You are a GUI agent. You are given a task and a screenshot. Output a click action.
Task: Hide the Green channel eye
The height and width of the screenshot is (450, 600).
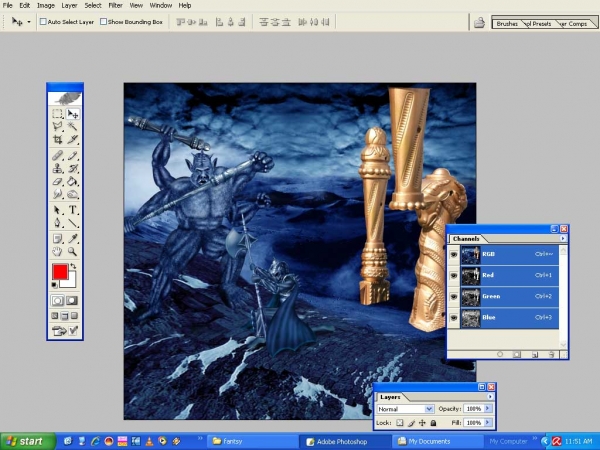pyautogui.click(x=454, y=297)
